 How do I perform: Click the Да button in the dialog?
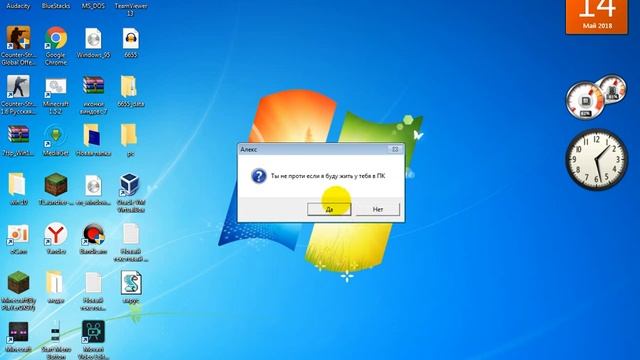[329, 209]
